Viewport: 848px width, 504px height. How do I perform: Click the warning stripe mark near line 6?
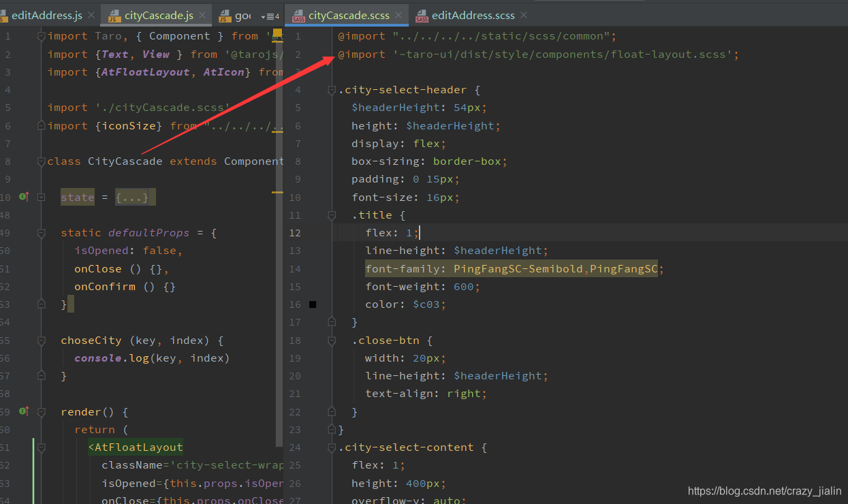[277, 133]
